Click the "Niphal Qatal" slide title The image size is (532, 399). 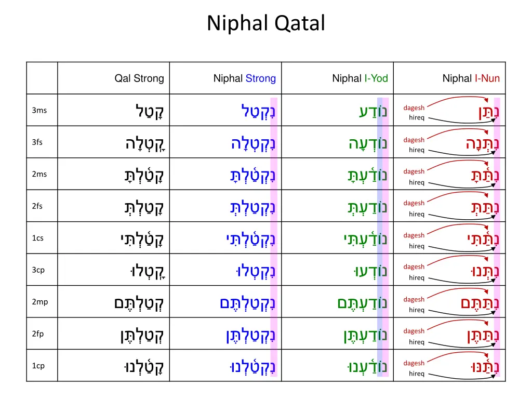pyautogui.click(x=266, y=23)
